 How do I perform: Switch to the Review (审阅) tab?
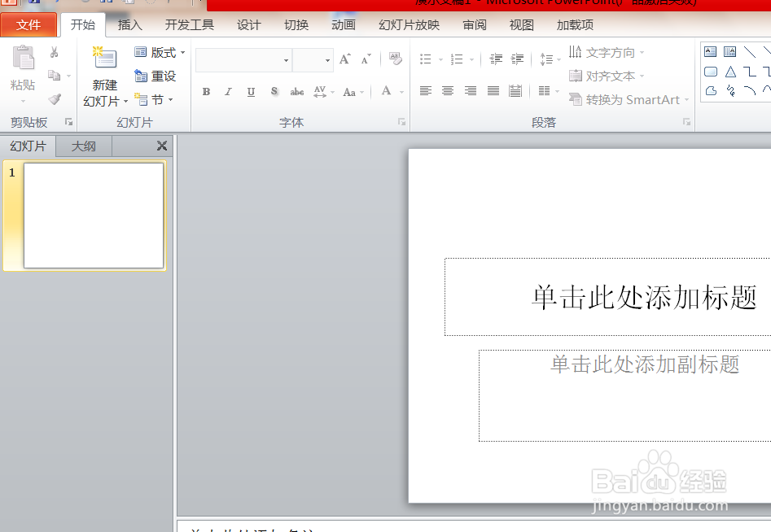pos(475,25)
